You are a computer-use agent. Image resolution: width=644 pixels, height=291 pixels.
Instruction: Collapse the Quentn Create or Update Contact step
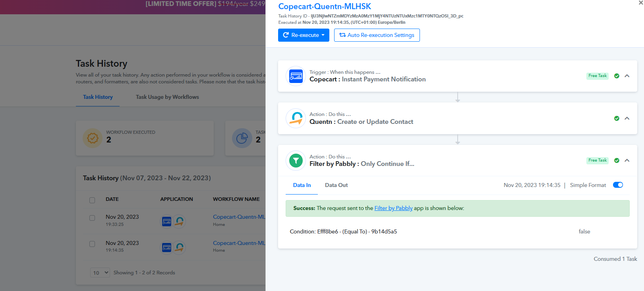pos(627,118)
